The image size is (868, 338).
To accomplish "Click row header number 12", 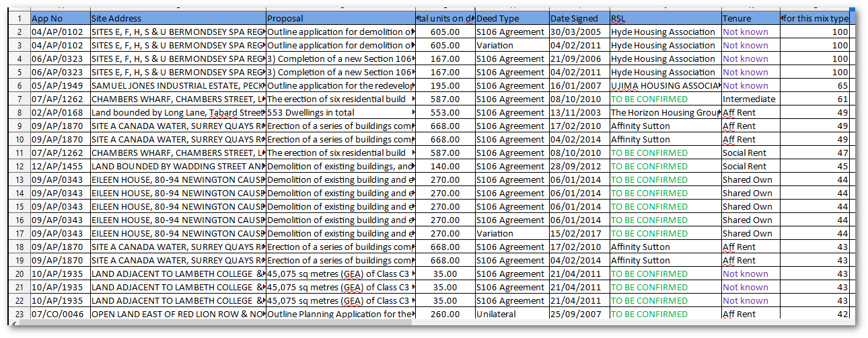I will coord(19,167).
